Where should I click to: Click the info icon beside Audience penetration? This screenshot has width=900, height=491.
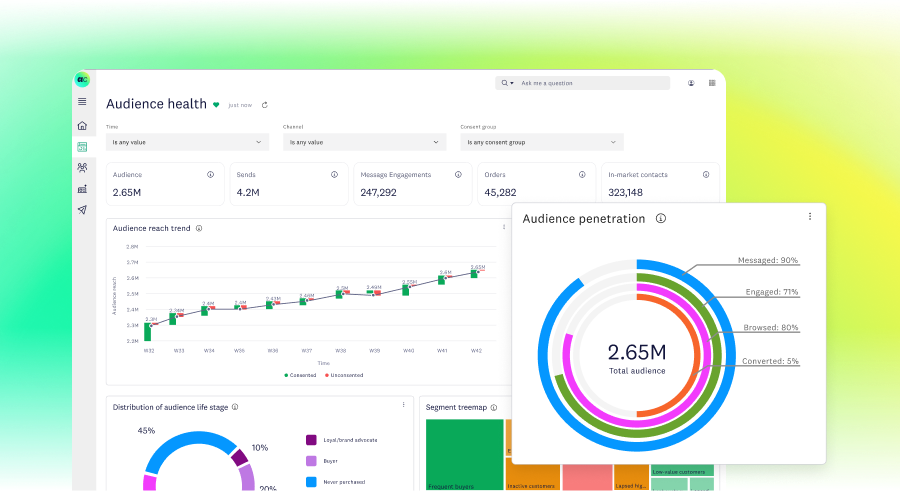[661, 219]
